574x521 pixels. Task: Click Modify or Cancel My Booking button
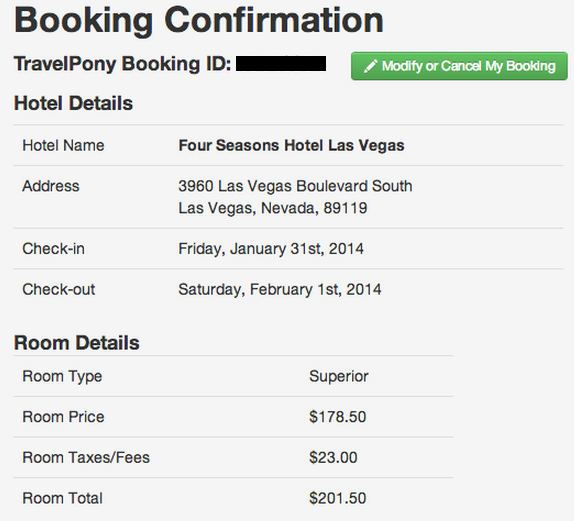pos(459,66)
